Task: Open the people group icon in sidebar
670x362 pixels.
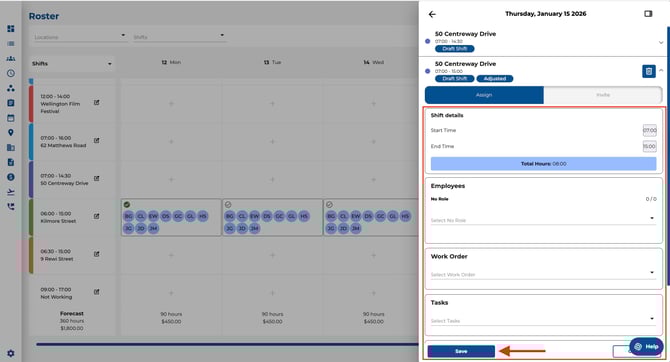Action: click(11, 59)
